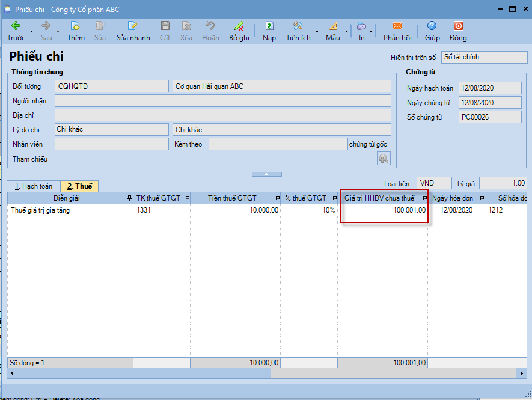The width and height of the screenshot is (532, 400).
Task: Open dropdown arrow next to Sau
Action: click(x=58, y=31)
